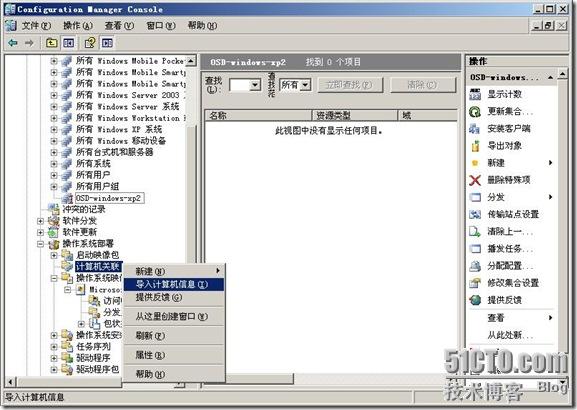Click the Up one level toolbar icon
The height and width of the screenshot is (410, 577).
click(52, 43)
